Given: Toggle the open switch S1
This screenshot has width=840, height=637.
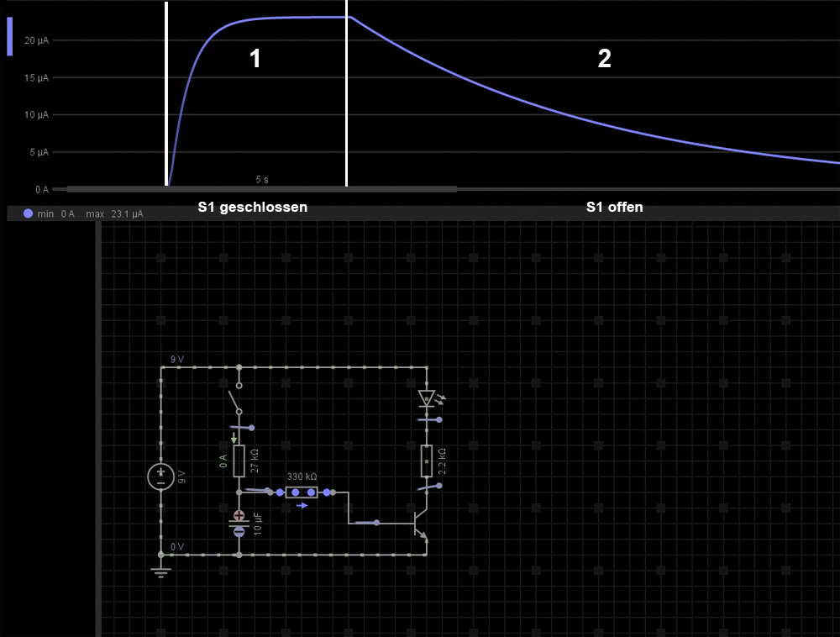Looking at the screenshot, I should (x=236, y=399).
